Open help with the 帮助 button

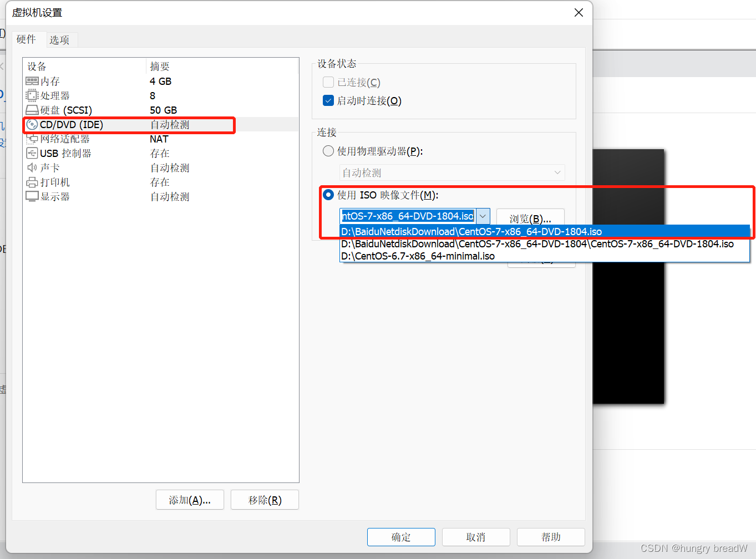point(551,537)
